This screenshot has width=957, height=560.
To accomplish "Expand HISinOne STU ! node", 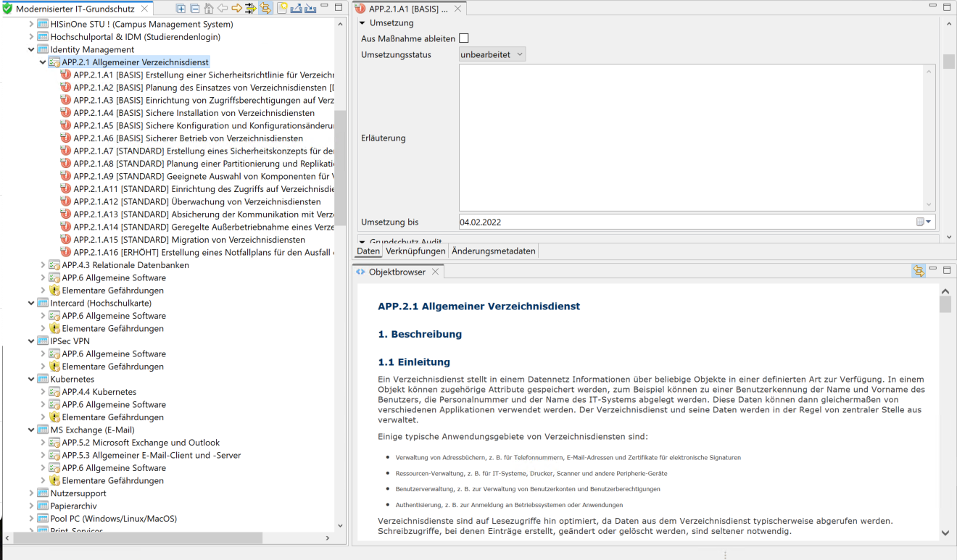I will 31,24.
